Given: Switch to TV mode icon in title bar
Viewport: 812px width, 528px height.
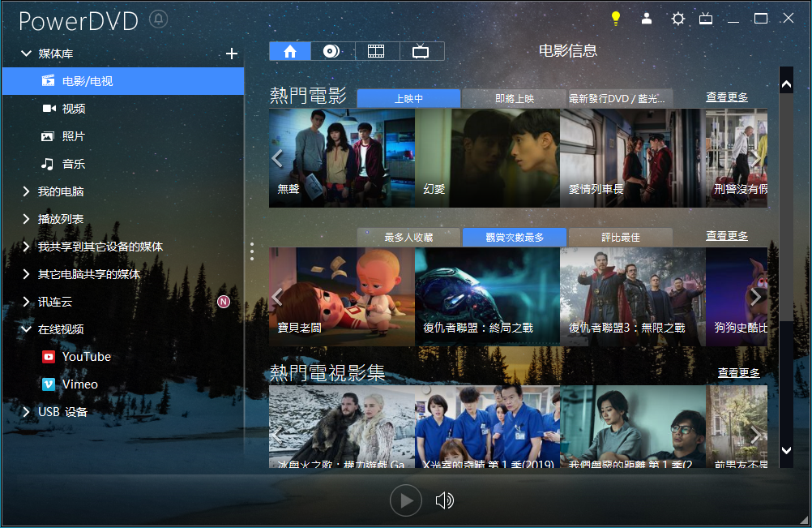Looking at the screenshot, I should [706, 19].
